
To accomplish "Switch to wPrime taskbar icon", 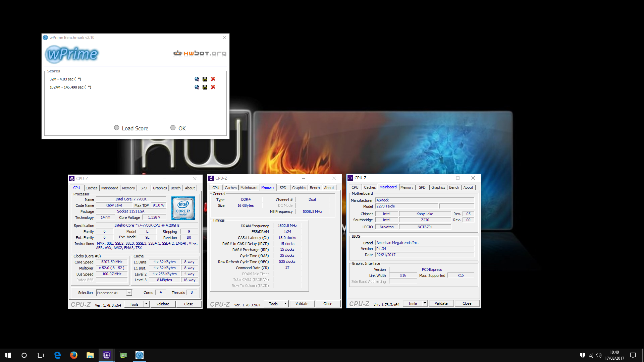I will tap(140, 355).
